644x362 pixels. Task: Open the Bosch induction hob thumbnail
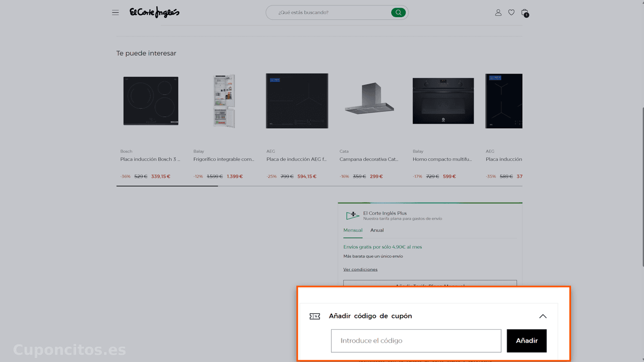(x=151, y=101)
